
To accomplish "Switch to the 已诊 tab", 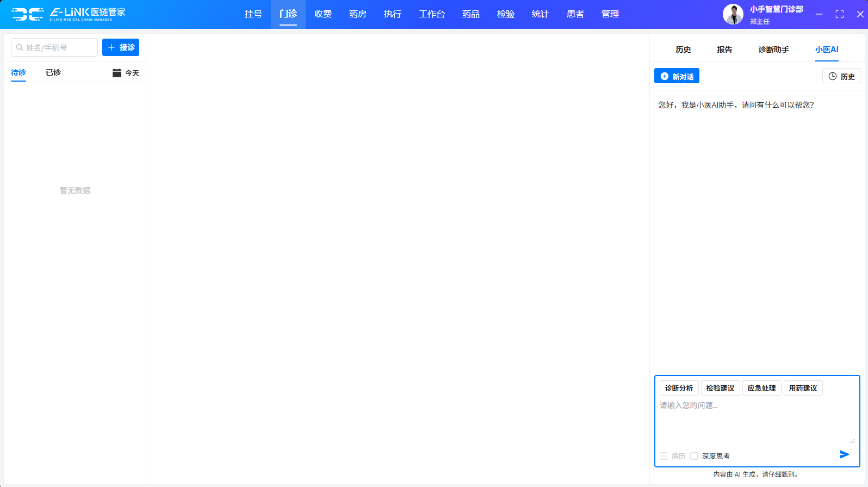I will [53, 72].
